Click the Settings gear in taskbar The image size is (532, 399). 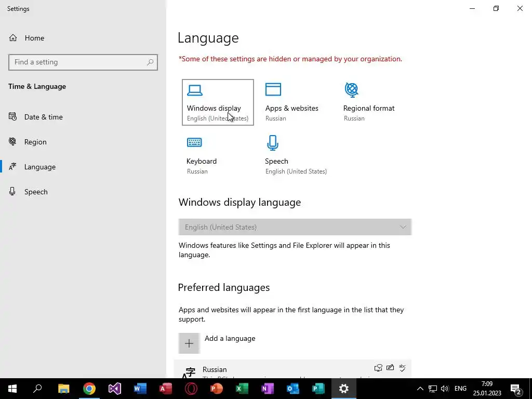(344, 389)
